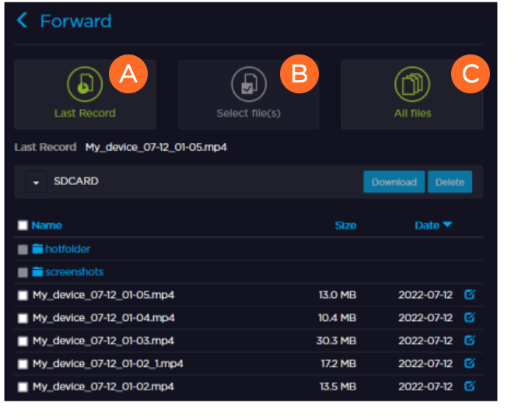
Task: Open the hotfolder folder
Action: (x=67, y=249)
